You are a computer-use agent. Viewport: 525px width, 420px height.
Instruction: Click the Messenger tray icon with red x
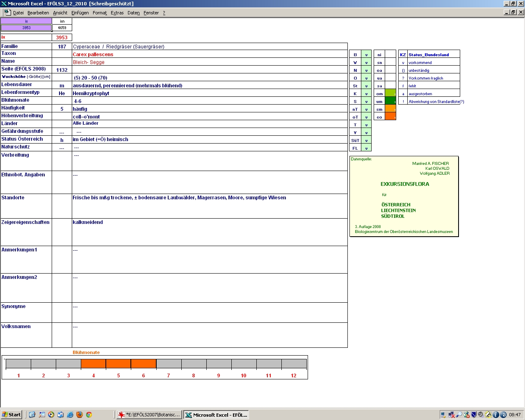(466, 415)
